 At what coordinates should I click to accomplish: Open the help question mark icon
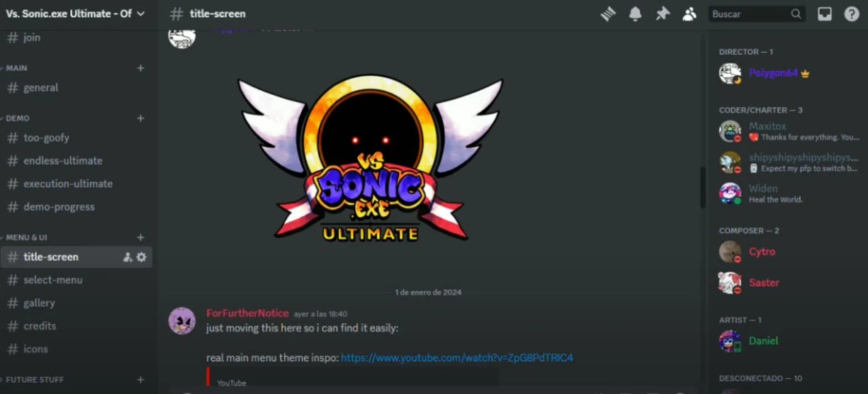[852, 13]
